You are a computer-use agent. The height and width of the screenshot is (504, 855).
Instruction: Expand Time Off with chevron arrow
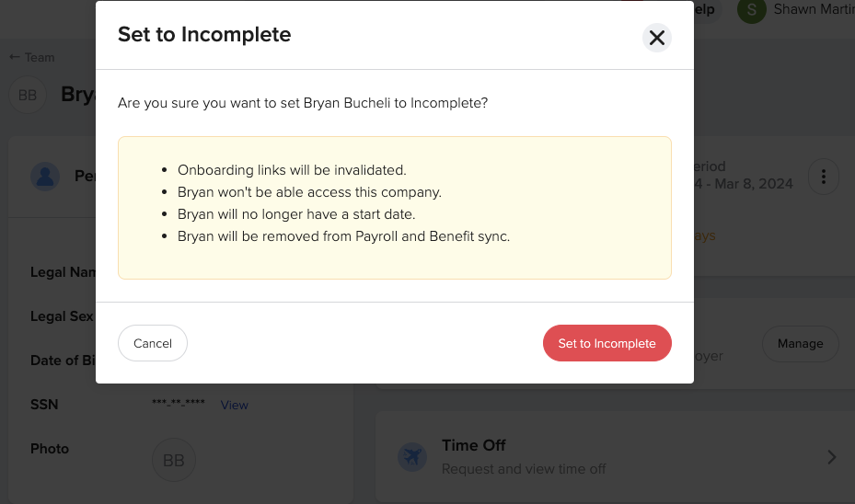click(x=831, y=456)
